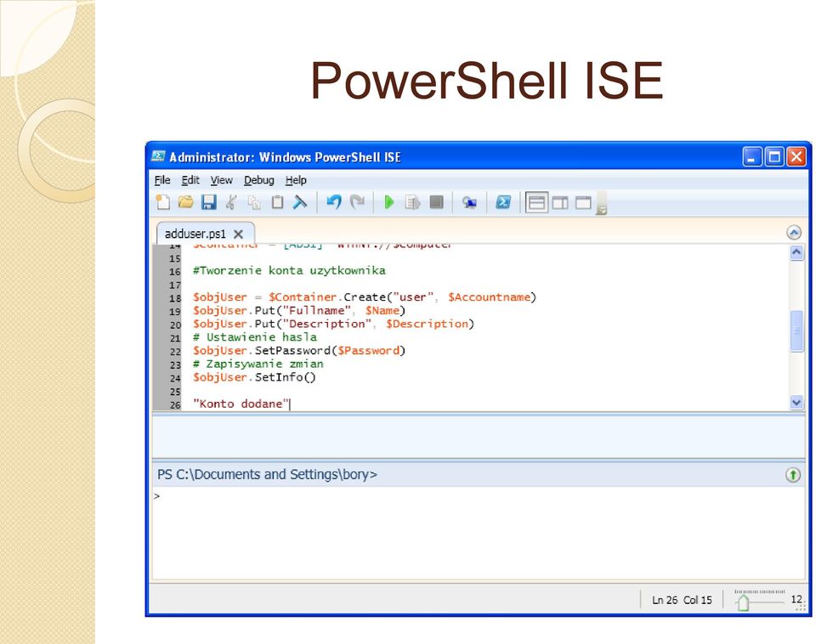Click the $Accountname variable on line 18
Image resolution: width=816 pixels, height=644 pixels.
click(x=490, y=297)
